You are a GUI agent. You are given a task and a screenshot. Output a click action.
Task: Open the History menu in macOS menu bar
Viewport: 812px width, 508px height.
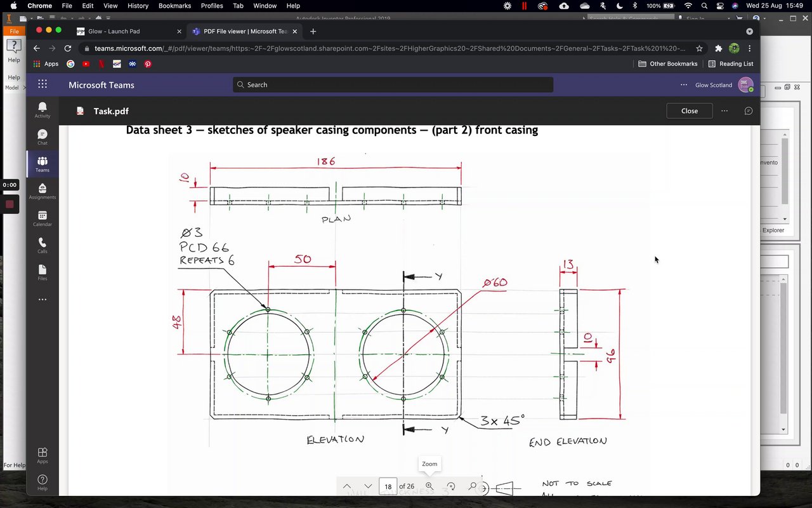(x=138, y=6)
